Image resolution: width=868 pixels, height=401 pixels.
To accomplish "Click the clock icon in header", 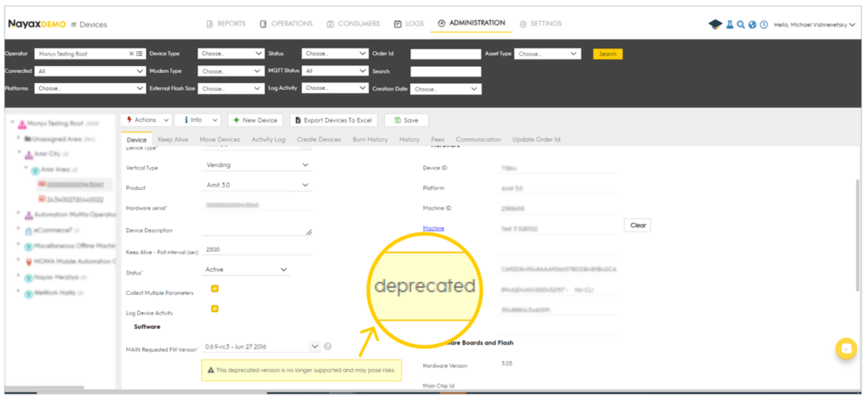I will [x=764, y=25].
